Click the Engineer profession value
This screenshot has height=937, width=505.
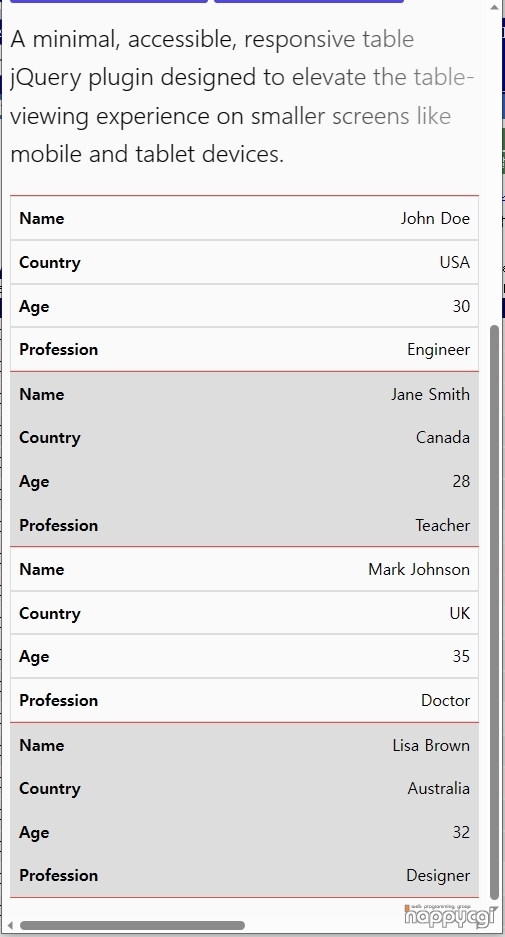click(439, 350)
